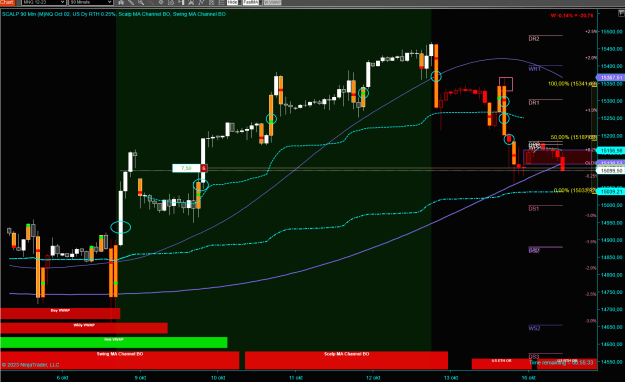Click the 2023 NinjaTrader, LLC copyright text
The width and height of the screenshot is (625, 382).
(30, 365)
